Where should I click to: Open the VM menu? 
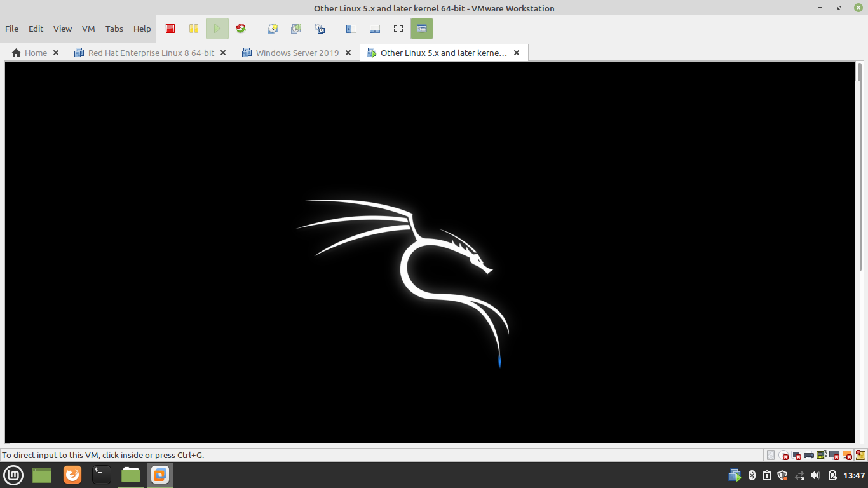click(x=88, y=29)
